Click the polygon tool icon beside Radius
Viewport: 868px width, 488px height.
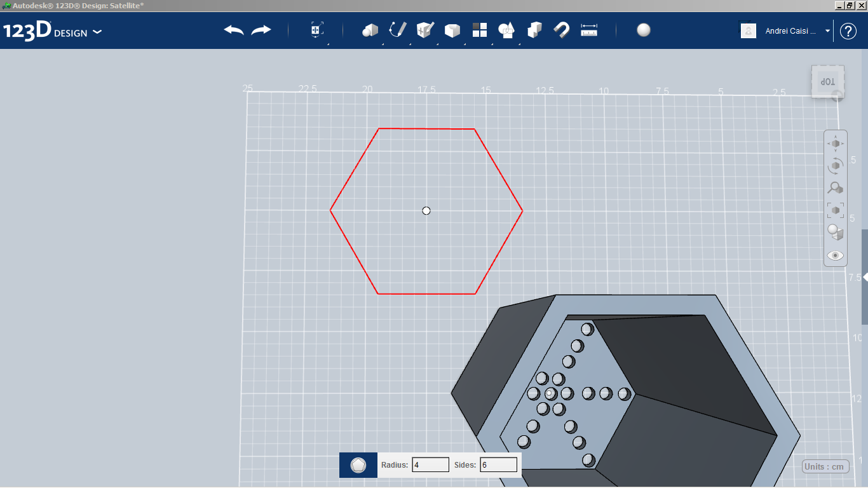[358, 465]
